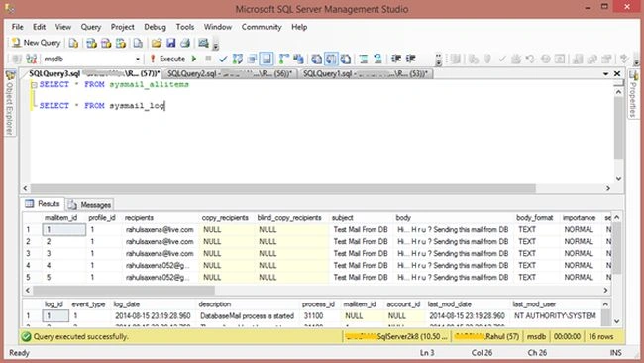Viewport: 644px width, 363px height.
Task: Click the New Query button
Action: [x=36, y=43]
